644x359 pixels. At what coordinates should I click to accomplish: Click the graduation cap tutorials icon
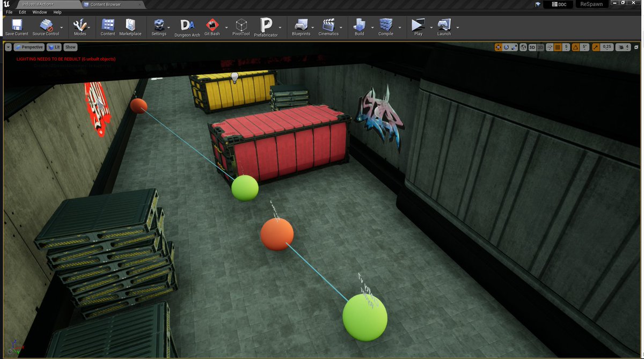[538, 4]
